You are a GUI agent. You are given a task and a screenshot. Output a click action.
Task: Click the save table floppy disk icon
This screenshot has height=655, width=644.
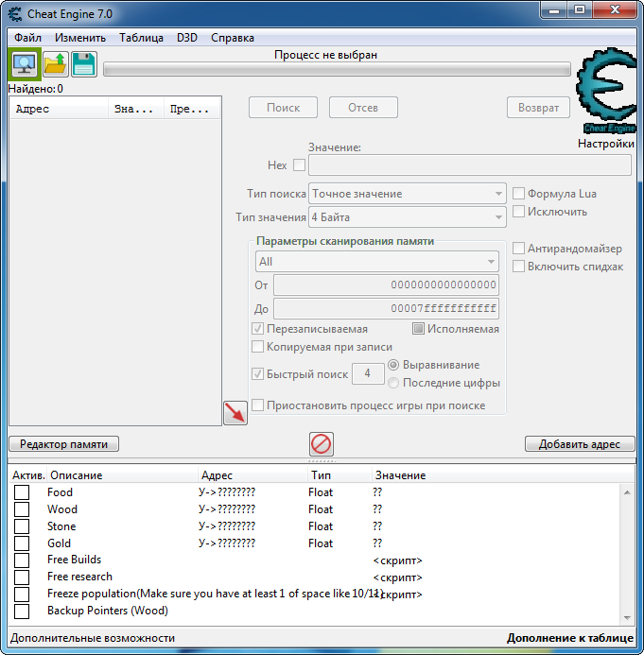[84, 64]
